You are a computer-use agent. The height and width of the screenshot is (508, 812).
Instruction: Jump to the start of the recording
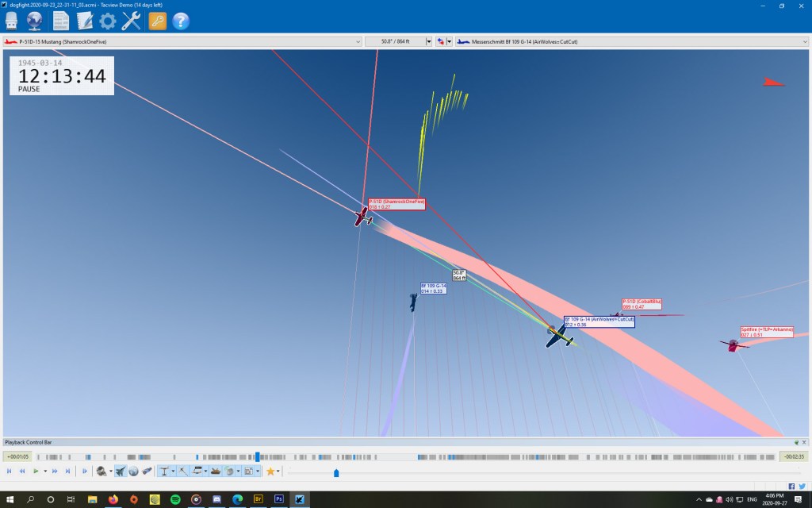[9, 471]
